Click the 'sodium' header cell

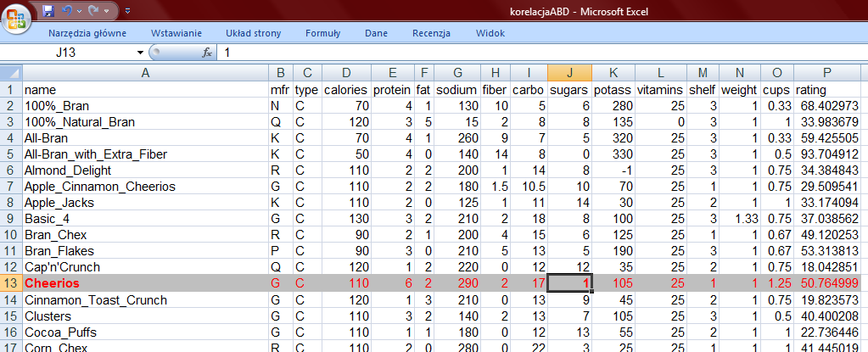click(x=457, y=90)
